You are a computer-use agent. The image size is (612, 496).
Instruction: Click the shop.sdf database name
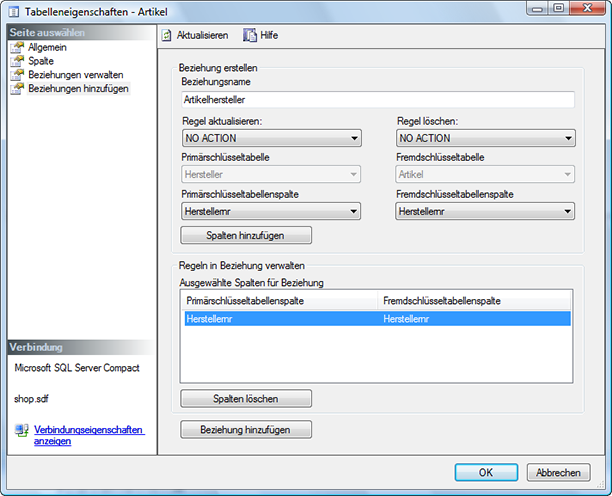point(31,399)
